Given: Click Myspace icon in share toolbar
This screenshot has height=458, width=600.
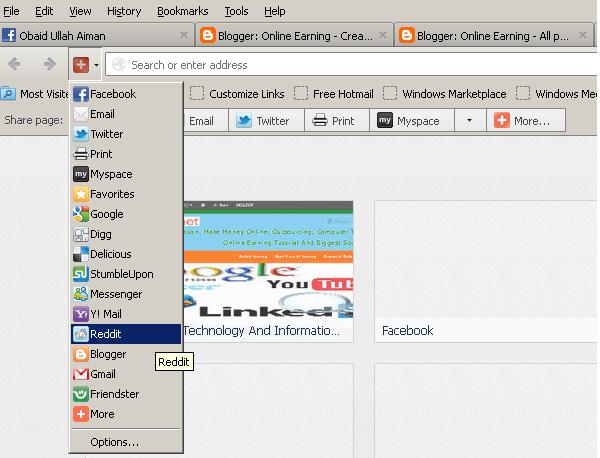Looking at the screenshot, I should [x=385, y=121].
